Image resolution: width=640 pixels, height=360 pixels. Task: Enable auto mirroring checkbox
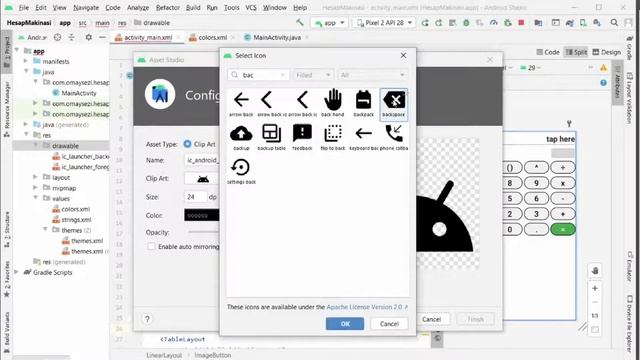click(x=151, y=247)
